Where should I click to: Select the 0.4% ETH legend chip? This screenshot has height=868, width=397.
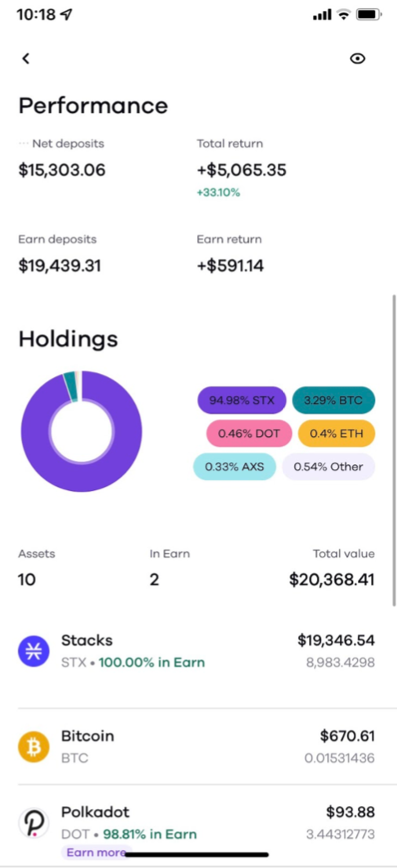(336, 434)
